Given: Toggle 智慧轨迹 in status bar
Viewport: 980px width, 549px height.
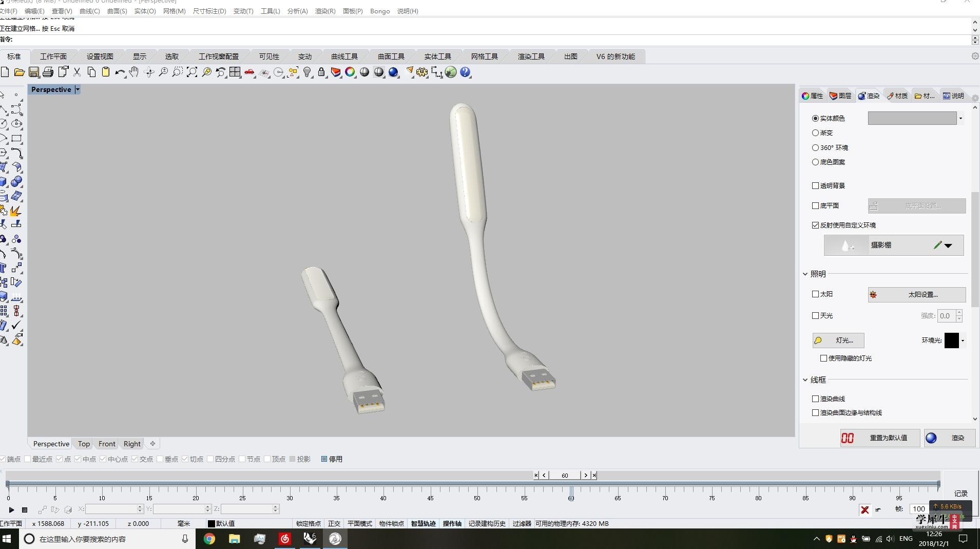Looking at the screenshot, I should pyautogui.click(x=423, y=523).
